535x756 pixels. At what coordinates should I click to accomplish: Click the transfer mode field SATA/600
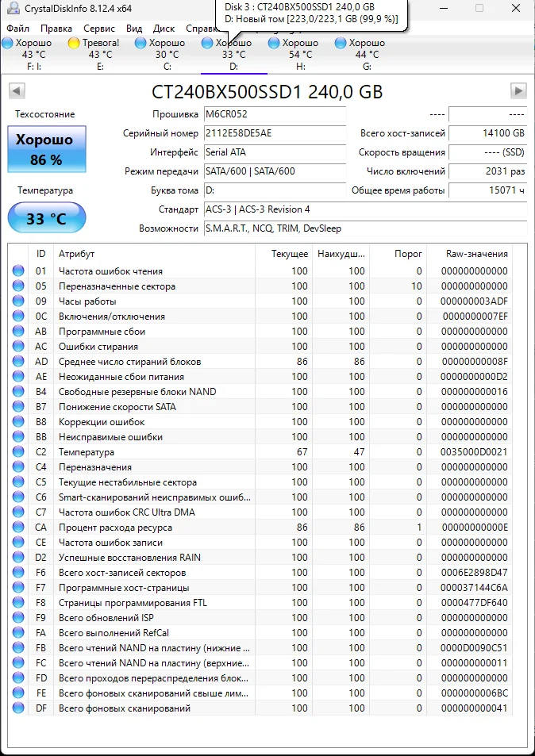(x=275, y=171)
